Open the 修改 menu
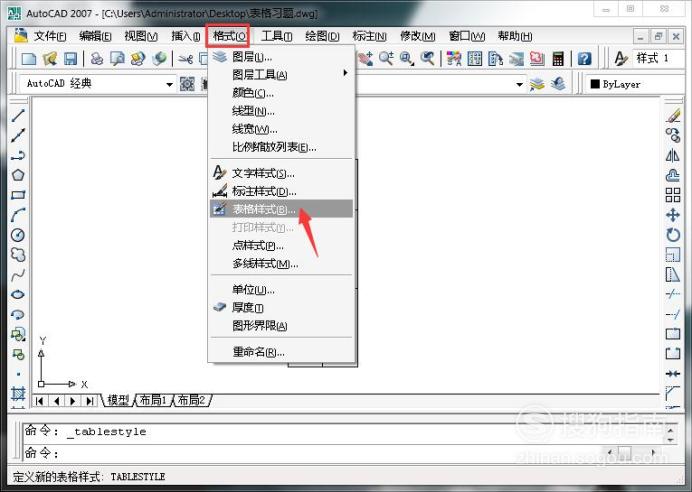Screen dimensions: 692x492 (417, 36)
